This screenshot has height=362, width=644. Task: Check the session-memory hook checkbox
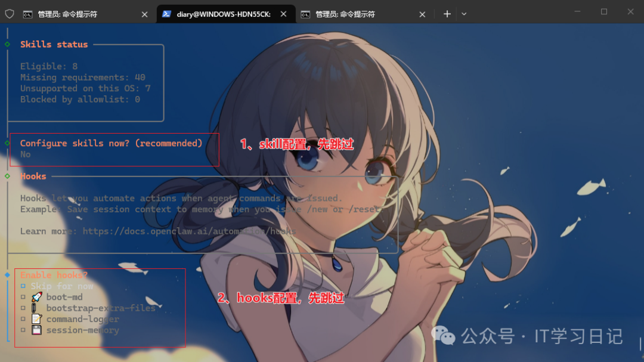click(23, 330)
